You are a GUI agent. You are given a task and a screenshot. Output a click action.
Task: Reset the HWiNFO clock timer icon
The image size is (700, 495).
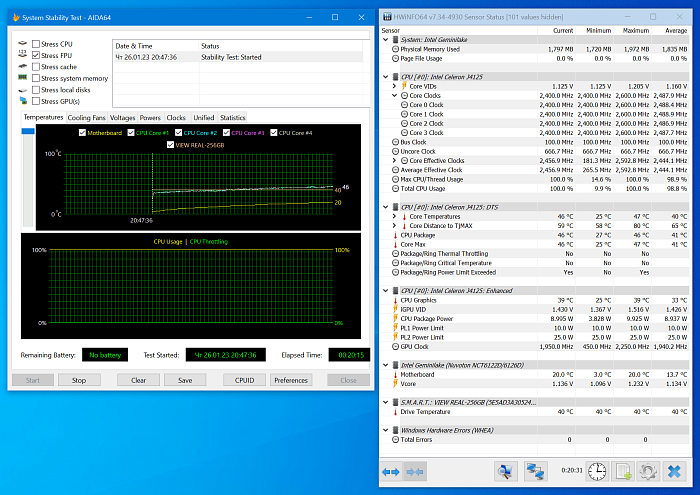(x=597, y=471)
